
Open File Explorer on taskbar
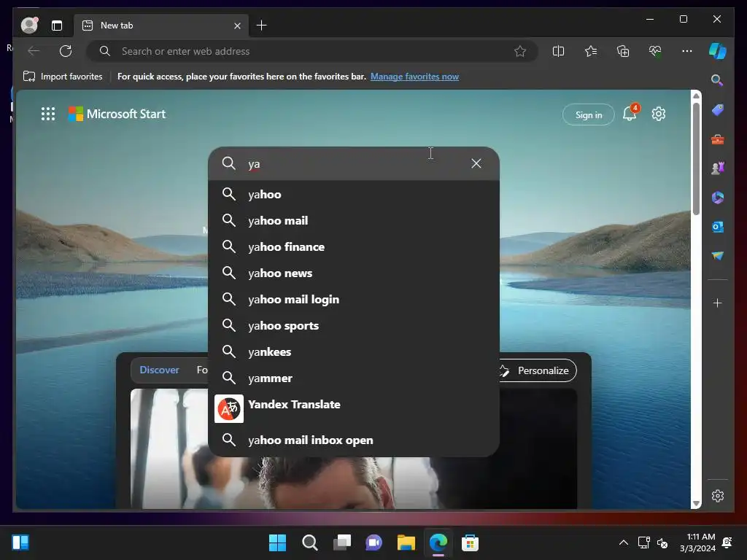click(406, 542)
